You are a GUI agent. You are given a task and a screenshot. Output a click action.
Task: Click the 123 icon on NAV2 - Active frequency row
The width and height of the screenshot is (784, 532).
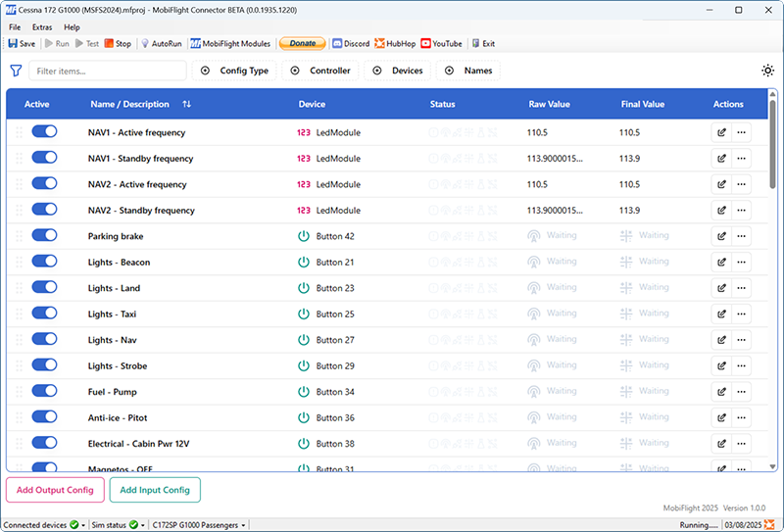(304, 184)
